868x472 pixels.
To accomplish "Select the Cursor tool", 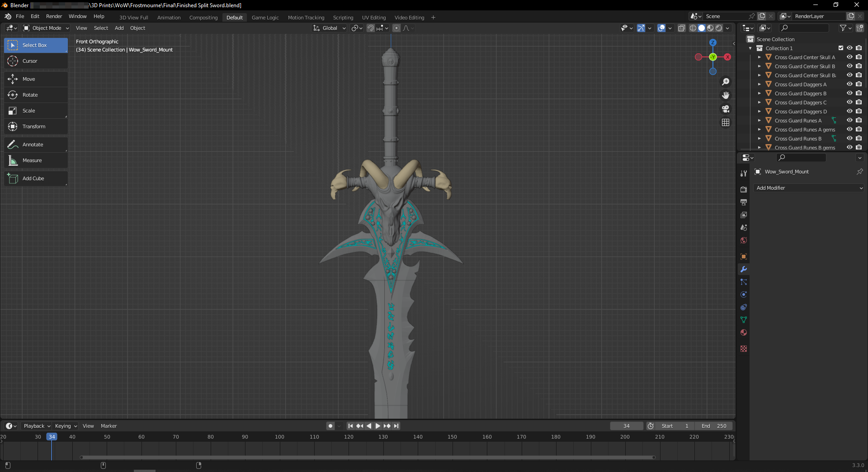I will (x=36, y=61).
